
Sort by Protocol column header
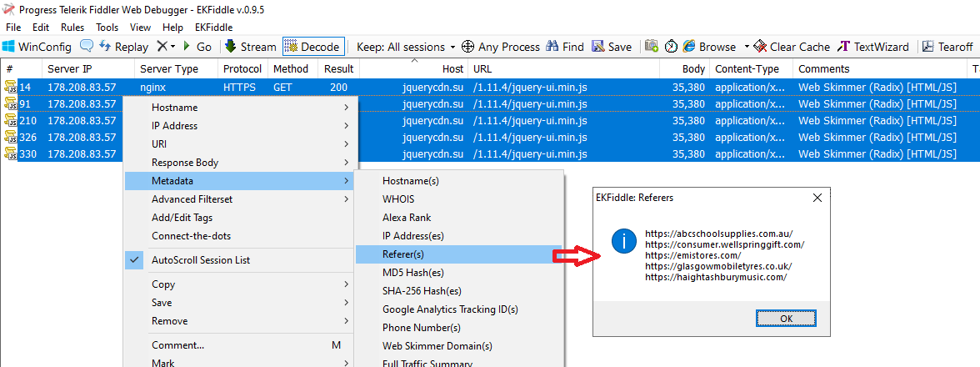[x=243, y=68]
